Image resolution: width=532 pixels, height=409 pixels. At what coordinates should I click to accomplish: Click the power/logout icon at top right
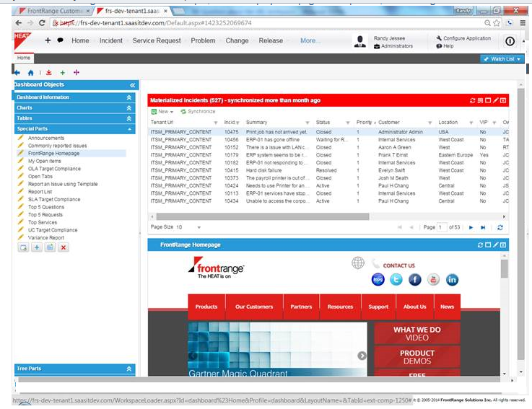point(510,41)
